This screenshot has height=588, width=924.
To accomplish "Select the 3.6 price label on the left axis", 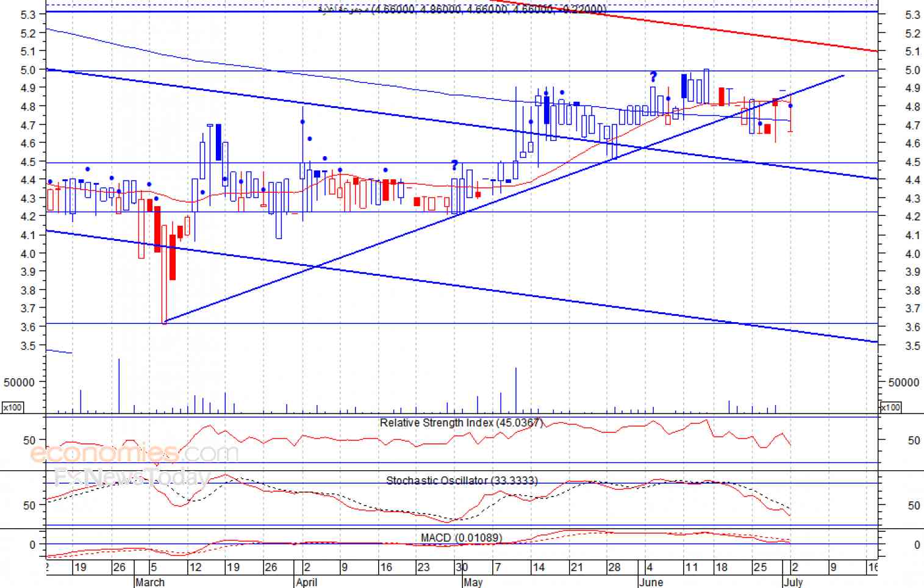I will [29, 327].
